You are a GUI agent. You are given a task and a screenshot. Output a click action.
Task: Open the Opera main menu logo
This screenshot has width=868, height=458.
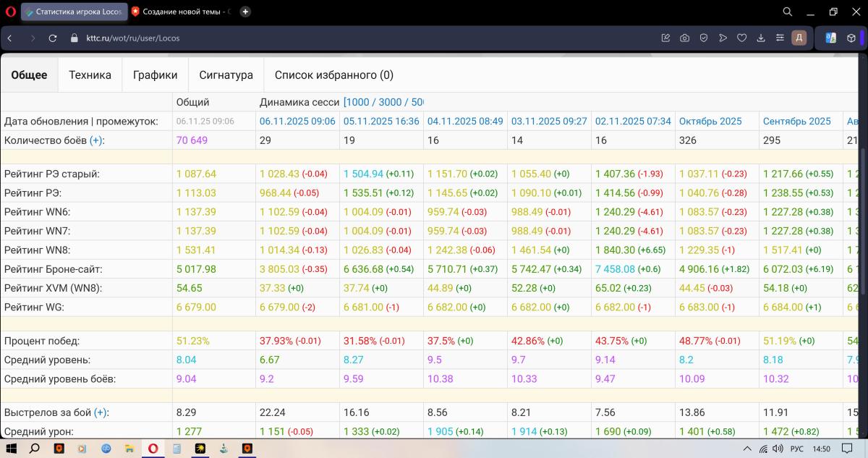tap(9, 12)
